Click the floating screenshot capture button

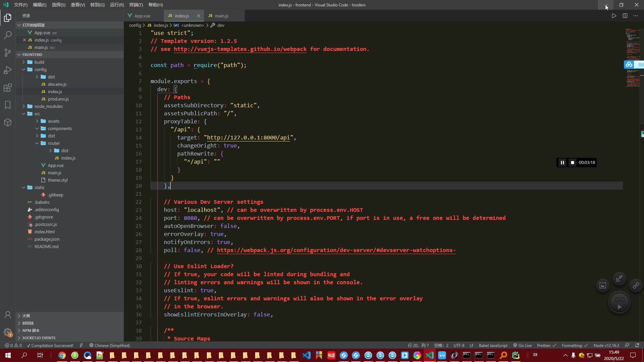coord(603,286)
